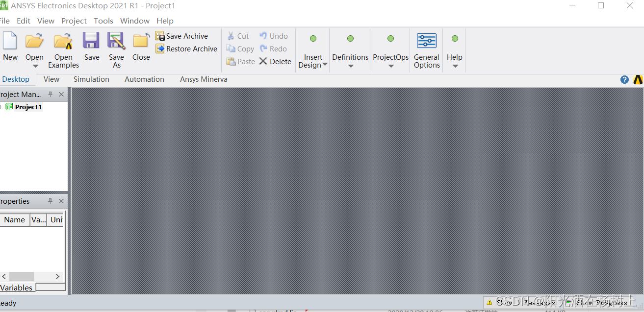Click the Properties scrollbar right arrow
The image size is (644, 312).
point(57,276)
